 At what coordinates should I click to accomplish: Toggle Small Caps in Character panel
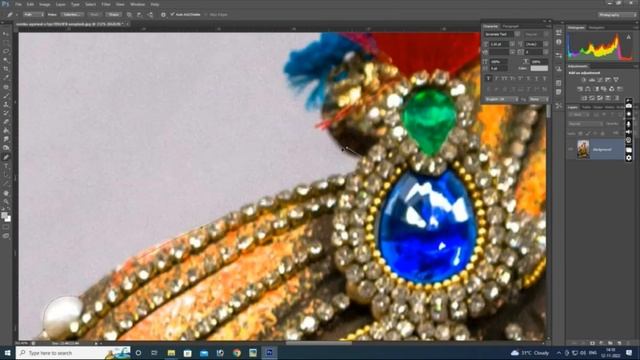(513, 78)
